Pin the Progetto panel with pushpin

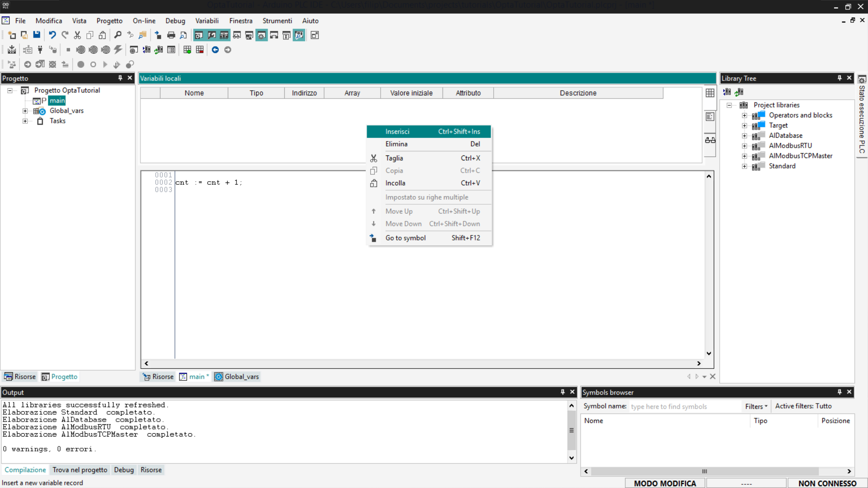(120, 78)
